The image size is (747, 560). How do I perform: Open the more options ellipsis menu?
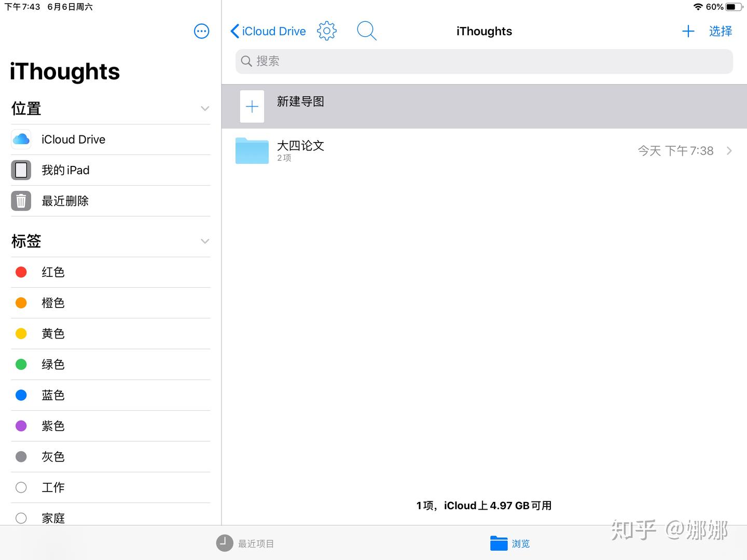201,31
